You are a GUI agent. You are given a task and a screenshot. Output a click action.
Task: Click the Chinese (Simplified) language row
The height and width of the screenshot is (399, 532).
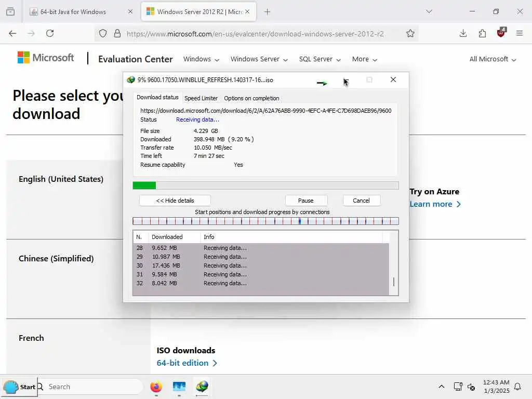click(x=56, y=259)
